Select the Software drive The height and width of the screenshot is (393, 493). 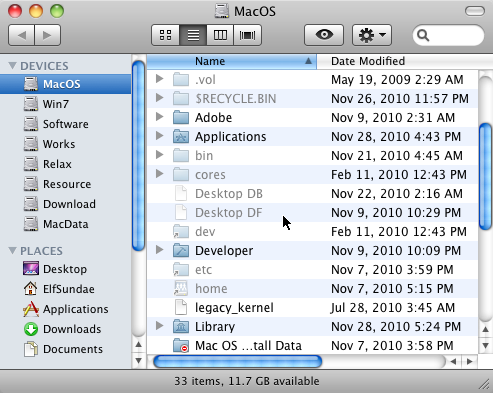click(66, 124)
